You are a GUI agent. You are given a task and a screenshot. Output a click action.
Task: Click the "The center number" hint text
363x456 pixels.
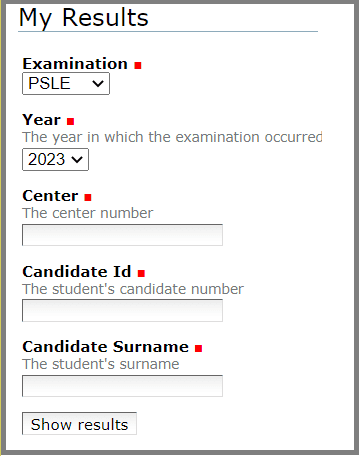pos(88,213)
